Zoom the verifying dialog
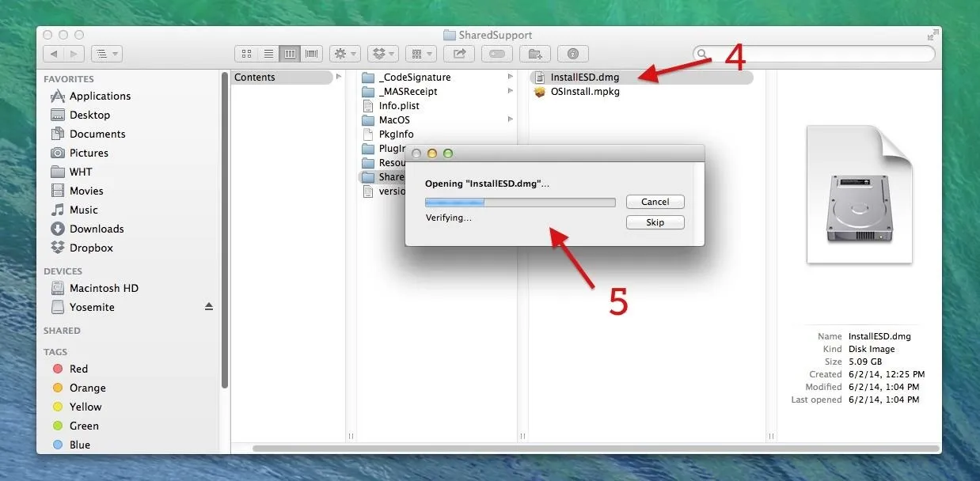 448,153
